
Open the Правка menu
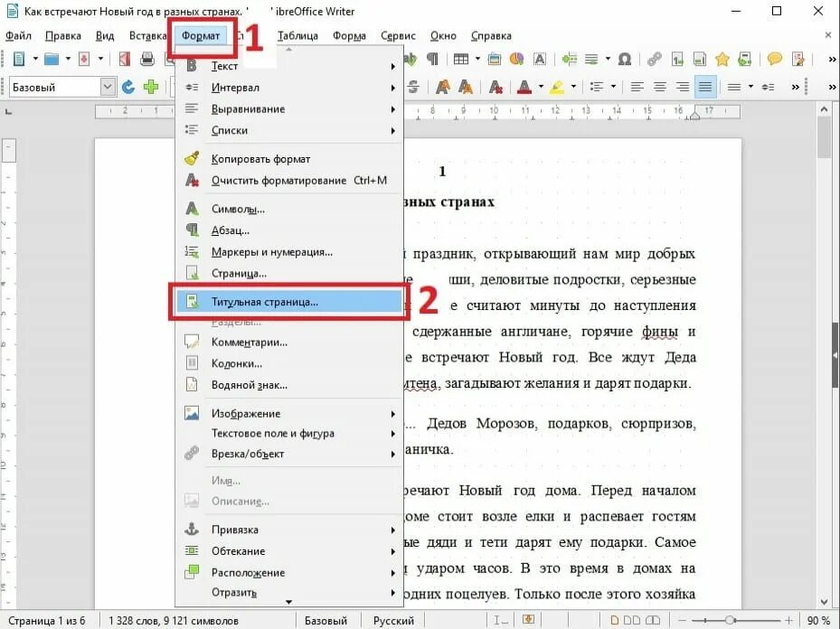tap(63, 36)
